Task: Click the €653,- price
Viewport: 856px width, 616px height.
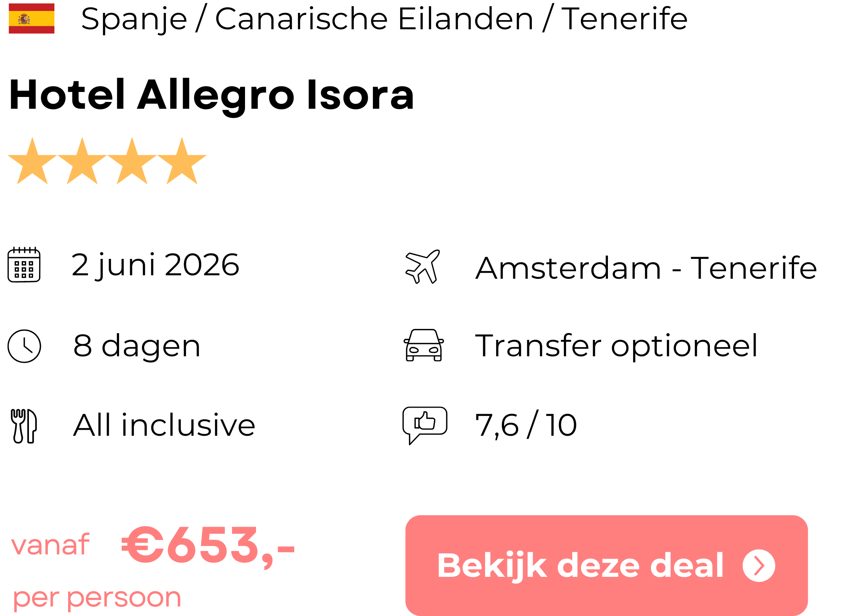Action: [208, 546]
